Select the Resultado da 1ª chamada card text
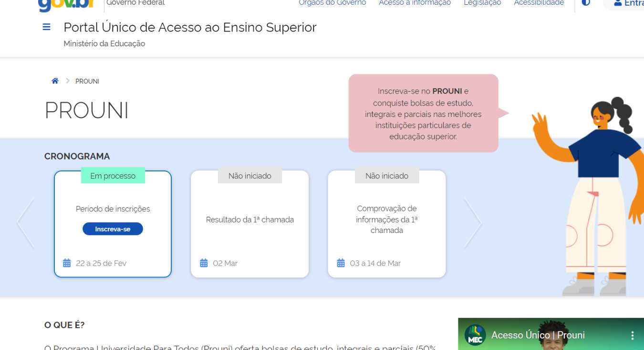Viewport: 644px width, 350px height. click(250, 220)
